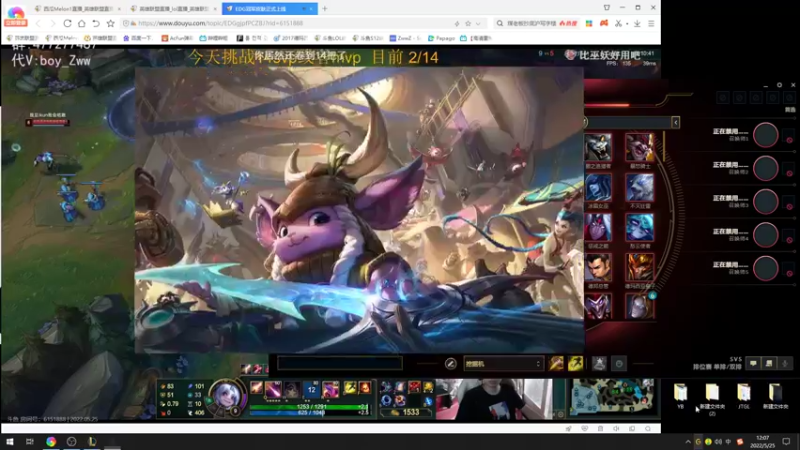800x450 pixels.
Task: Change the first summoner spell icon
Action: coord(556,363)
